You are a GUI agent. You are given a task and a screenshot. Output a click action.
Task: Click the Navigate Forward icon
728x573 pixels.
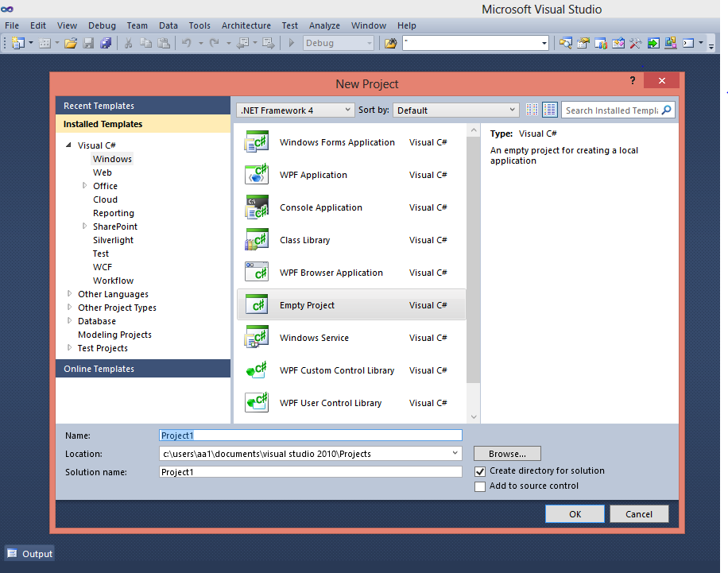click(269, 43)
